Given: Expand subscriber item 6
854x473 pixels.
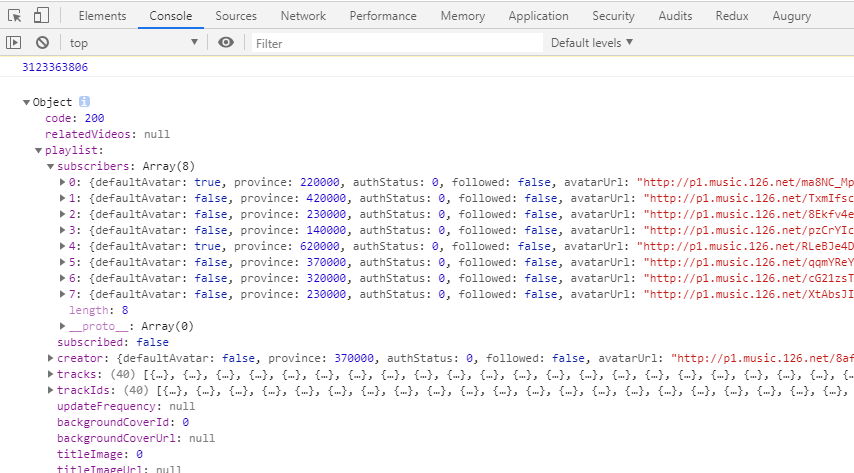Looking at the screenshot, I should [x=62, y=278].
